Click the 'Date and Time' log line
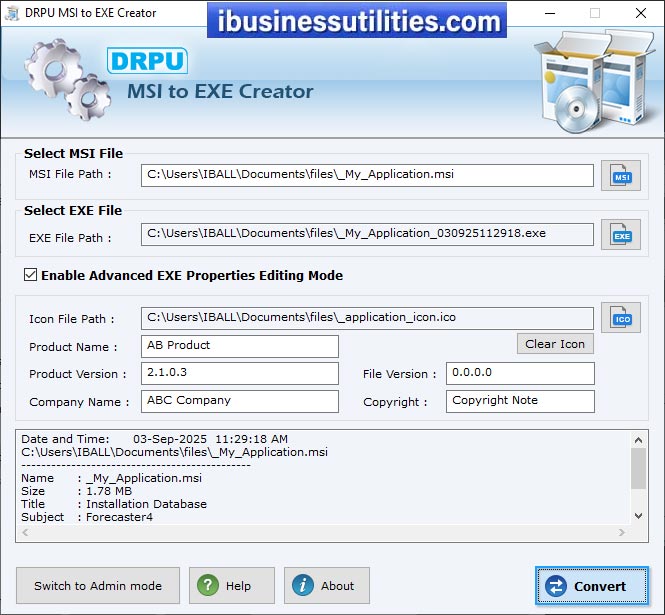 point(154,439)
